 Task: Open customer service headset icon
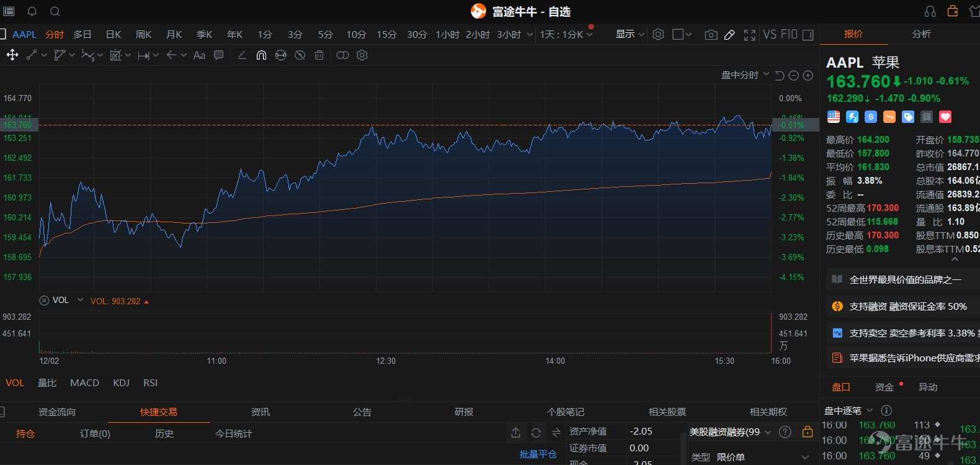930,11
